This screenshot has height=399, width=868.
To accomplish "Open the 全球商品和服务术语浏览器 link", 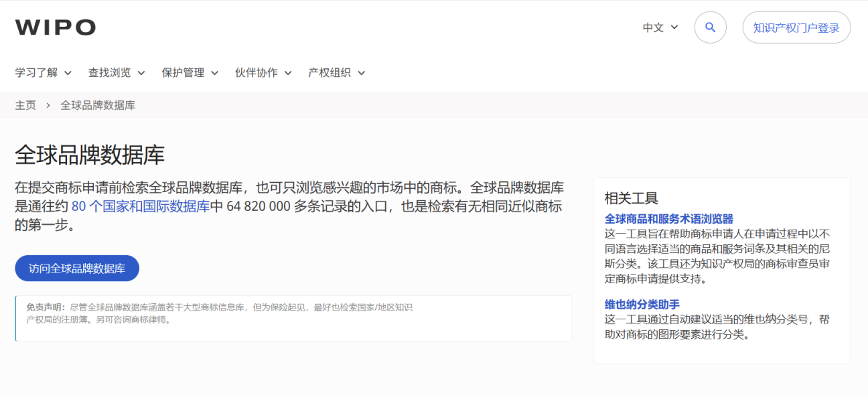I will point(668,219).
